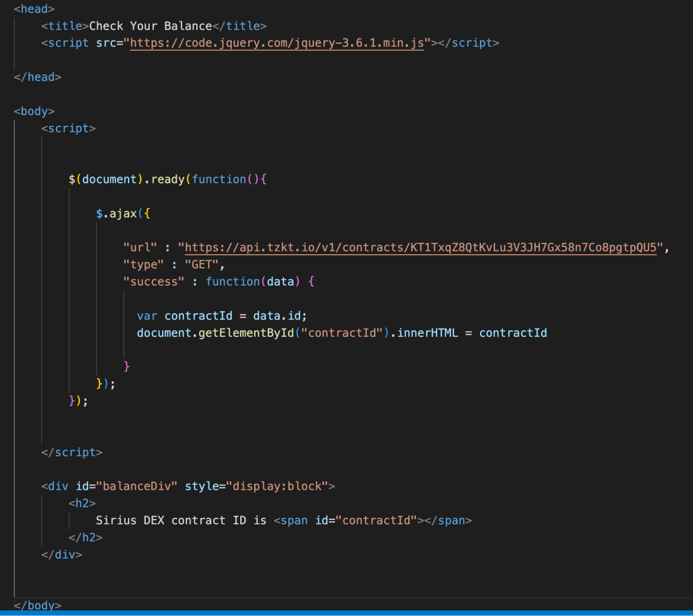
Task: Click the innerHTML property
Action: coord(427,333)
